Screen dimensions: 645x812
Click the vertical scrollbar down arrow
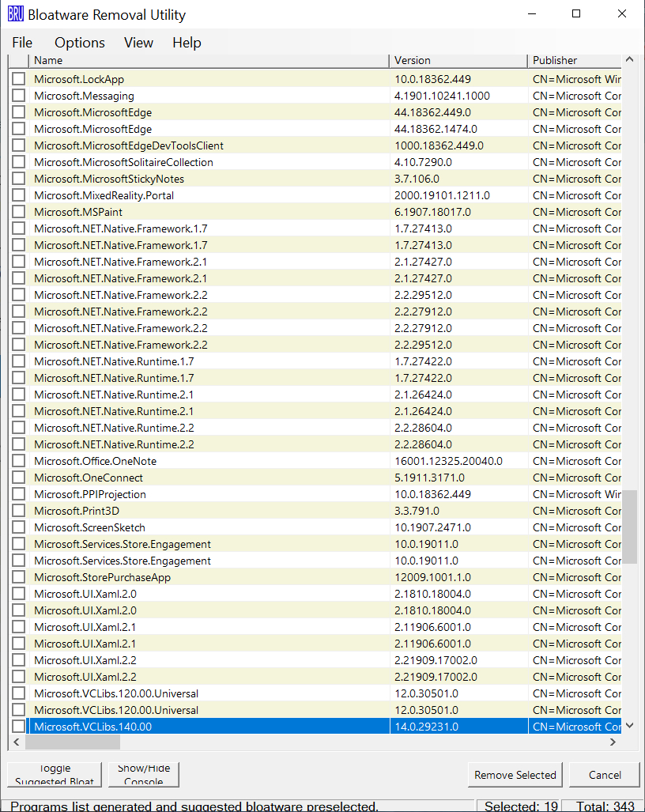pos(629,726)
